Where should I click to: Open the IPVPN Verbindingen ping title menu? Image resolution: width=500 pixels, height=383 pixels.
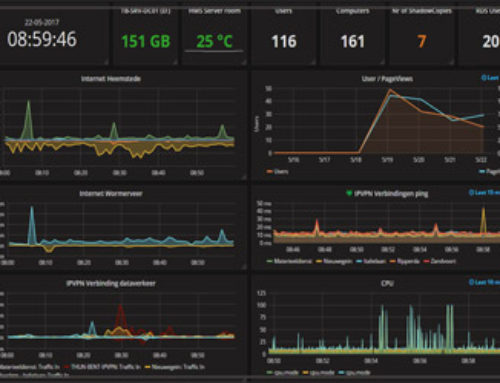(391, 194)
